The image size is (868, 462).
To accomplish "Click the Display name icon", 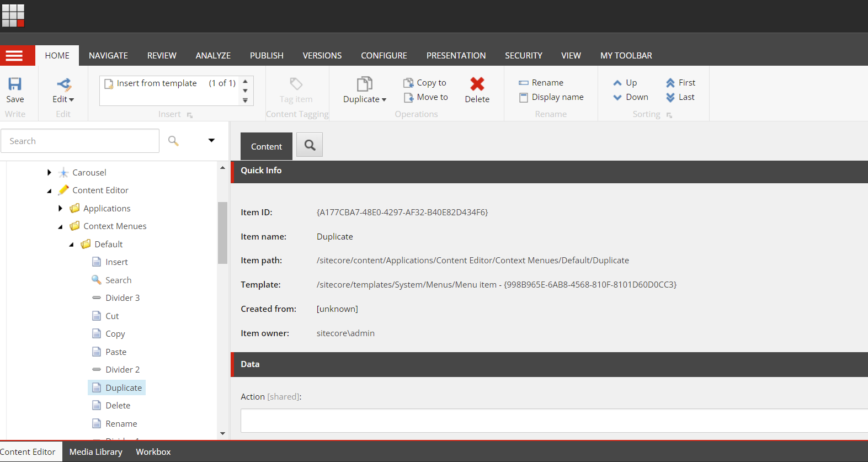I will click(x=524, y=98).
